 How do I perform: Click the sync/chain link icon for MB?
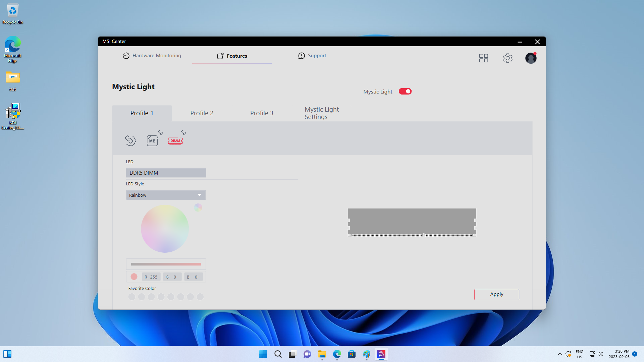click(160, 133)
